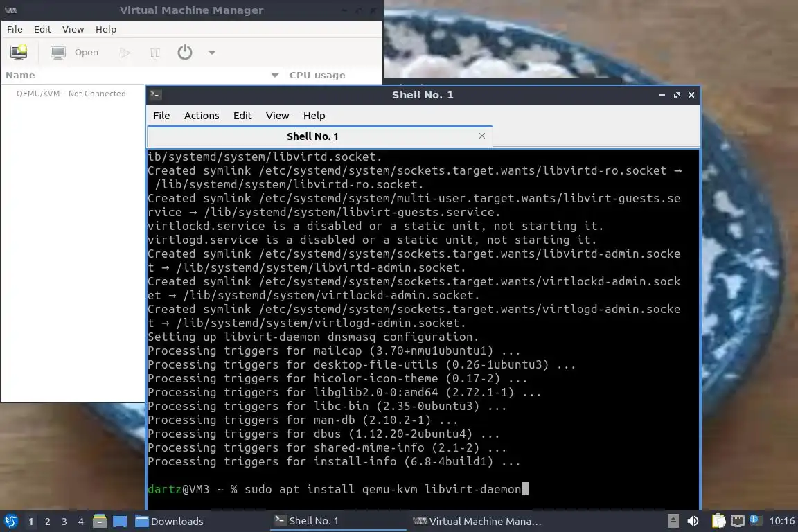This screenshot has width=798, height=532.
Task: Switch to workspace 4
Action: pos(80,522)
